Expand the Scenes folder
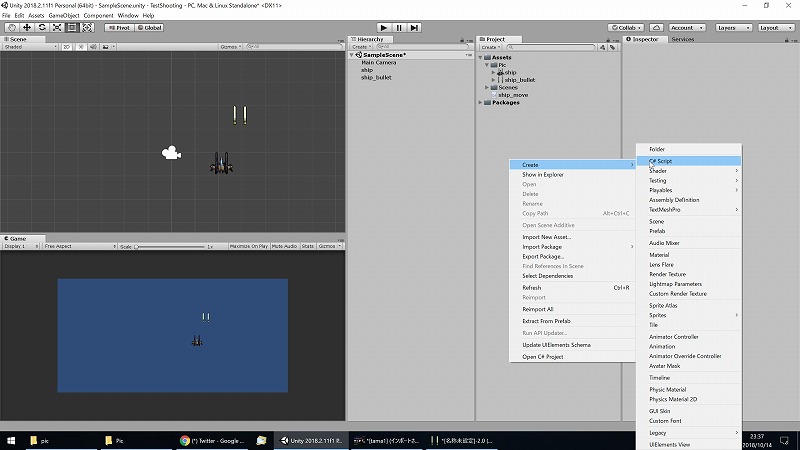Viewport: 800px width, 450px height. tap(487, 87)
